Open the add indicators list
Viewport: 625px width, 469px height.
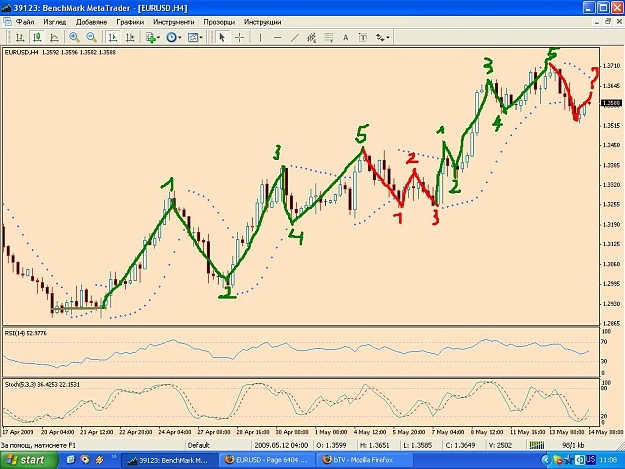point(152,38)
